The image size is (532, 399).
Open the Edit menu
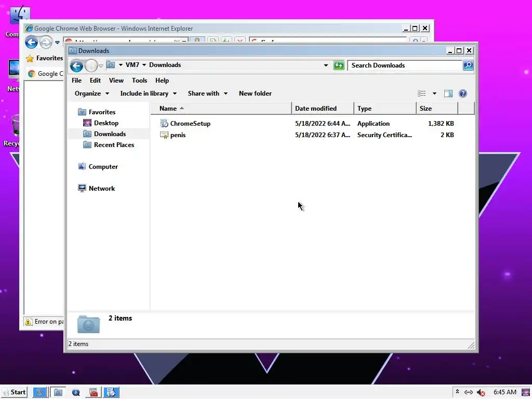pos(96,81)
